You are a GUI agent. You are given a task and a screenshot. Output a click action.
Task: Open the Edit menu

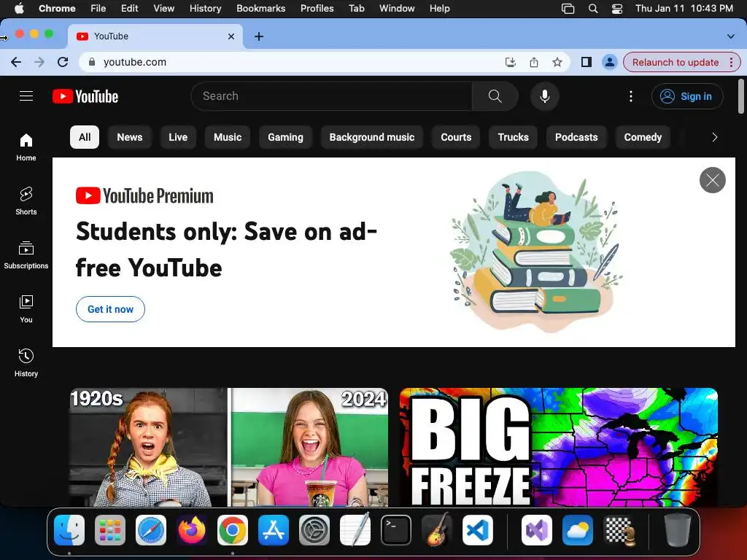(129, 8)
